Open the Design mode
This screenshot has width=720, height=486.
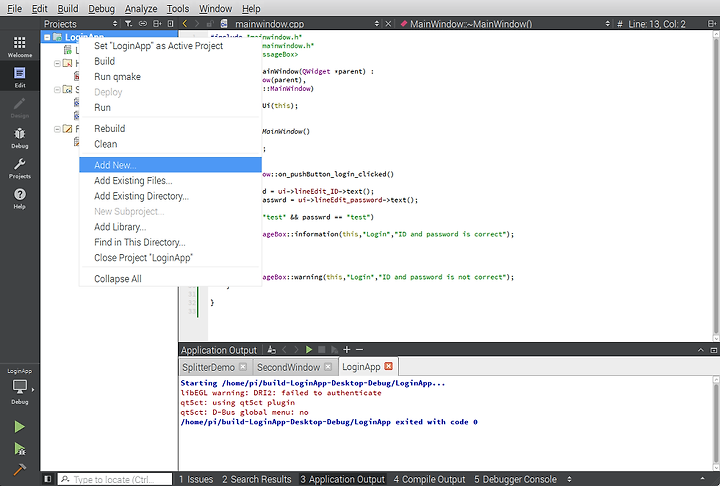tap(20, 107)
